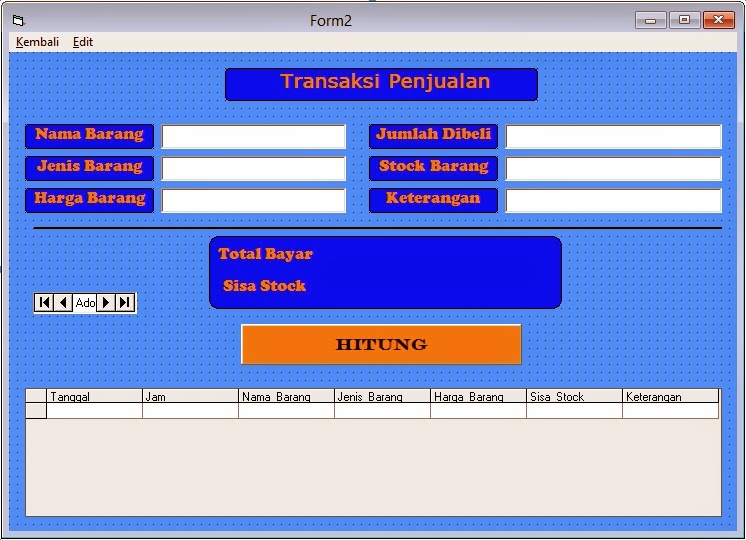Viewport: 746px width, 540px height.
Task: Click the Form2 window icon in title bar
Action: 19,20
